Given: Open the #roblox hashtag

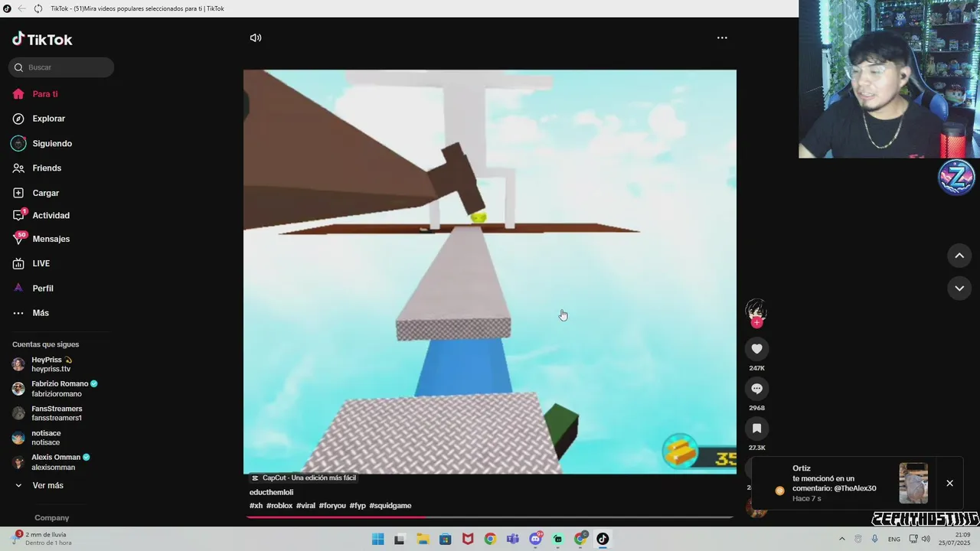Looking at the screenshot, I should [279, 506].
